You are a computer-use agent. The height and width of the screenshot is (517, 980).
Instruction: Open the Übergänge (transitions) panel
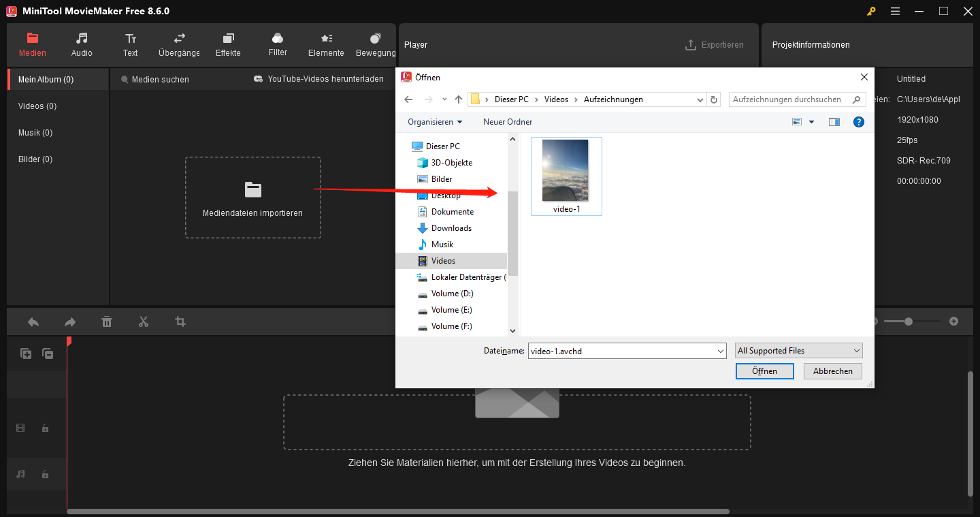[x=178, y=44]
